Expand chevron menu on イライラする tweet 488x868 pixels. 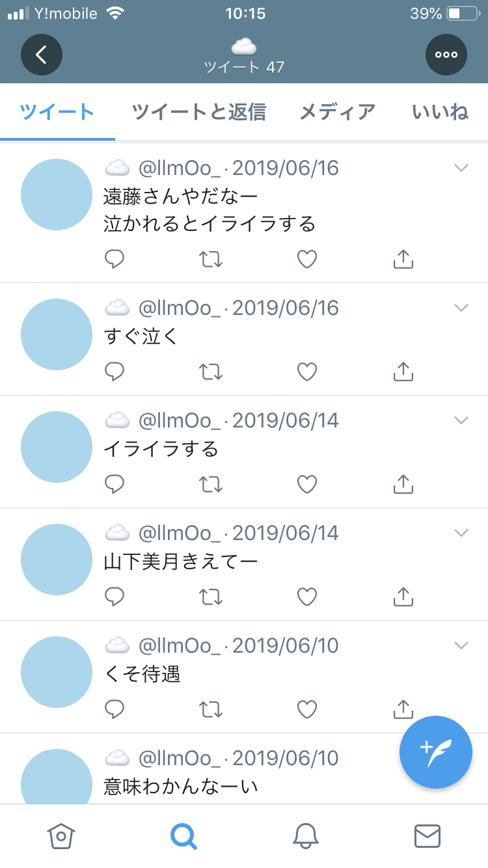point(461,420)
